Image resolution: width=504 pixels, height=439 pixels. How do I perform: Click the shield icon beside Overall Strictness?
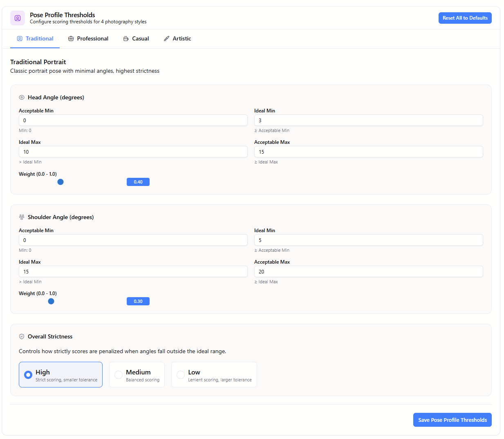[x=21, y=336]
